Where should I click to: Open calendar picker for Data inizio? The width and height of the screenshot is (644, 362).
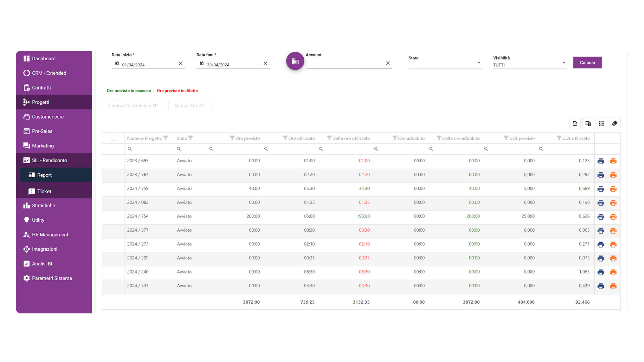coord(117,63)
